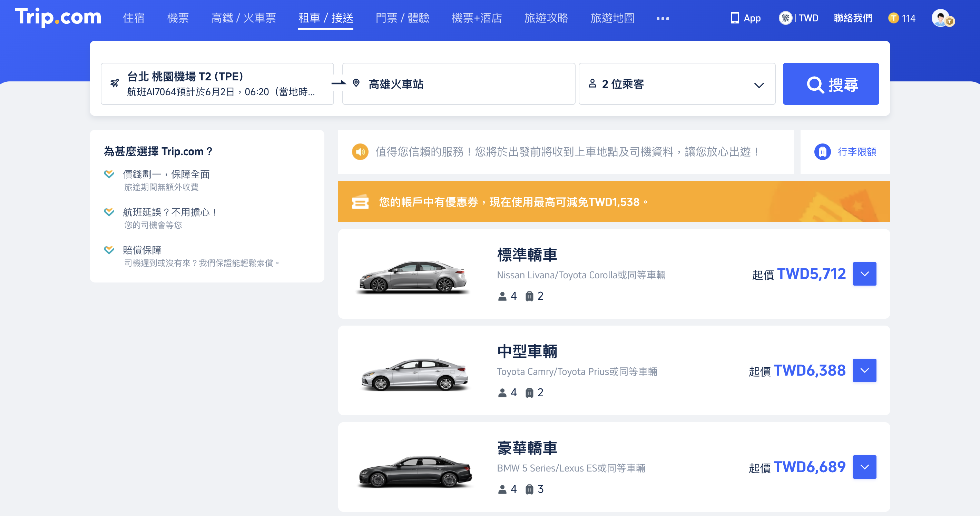The height and width of the screenshot is (516, 980).
Task: Click the luggage icon in 中型車輛 card
Action: click(529, 393)
